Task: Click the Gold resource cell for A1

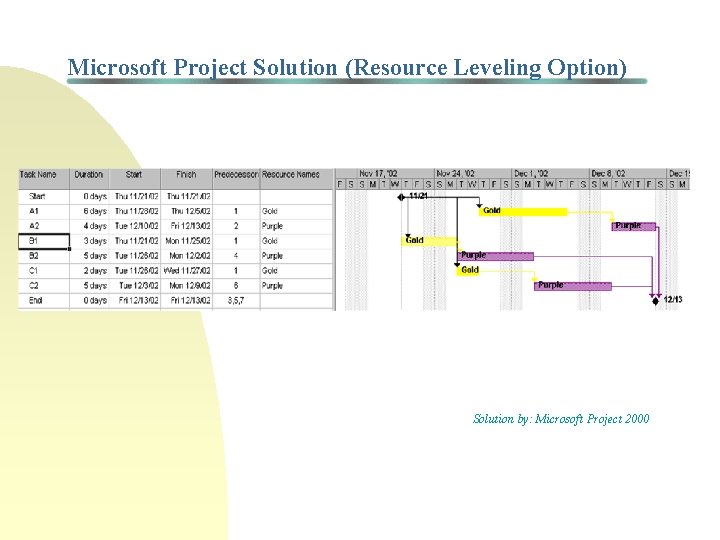Action: tap(296, 211)
